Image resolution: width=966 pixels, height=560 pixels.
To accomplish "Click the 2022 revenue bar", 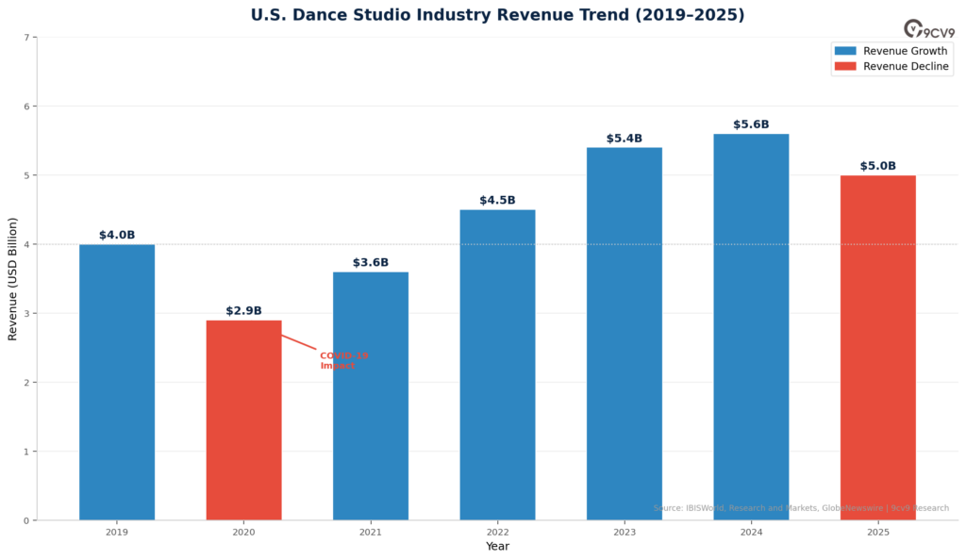I will click(498, 365).
